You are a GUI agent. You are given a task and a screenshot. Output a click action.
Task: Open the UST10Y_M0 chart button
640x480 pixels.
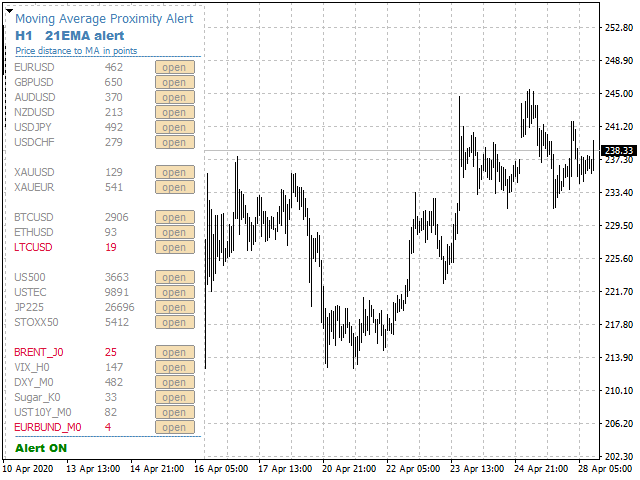(175, 412)
